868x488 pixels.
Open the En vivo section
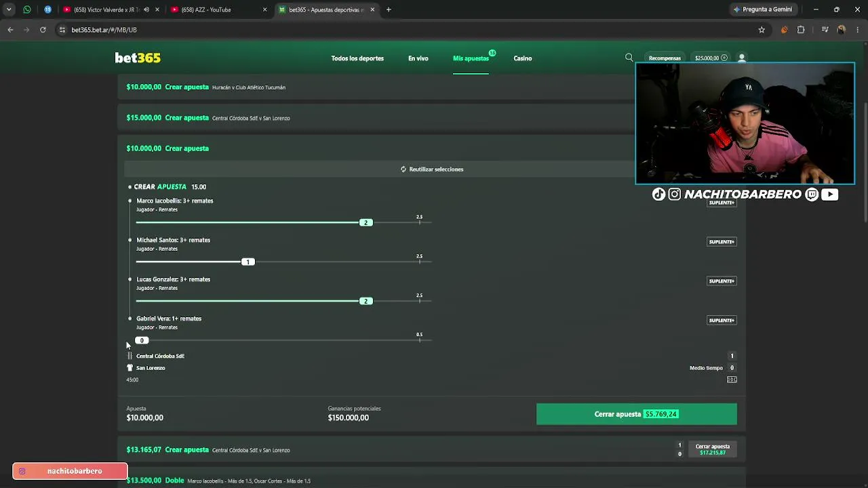coord(418,58)
